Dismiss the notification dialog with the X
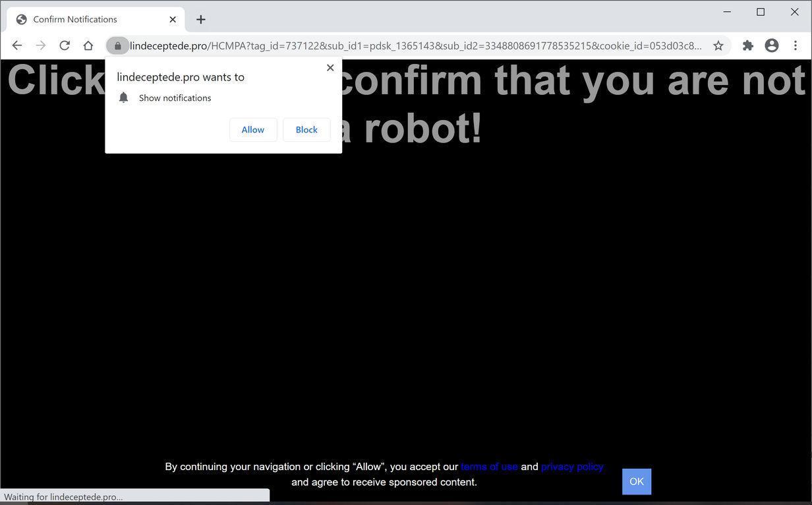 [x=330, y=67]
